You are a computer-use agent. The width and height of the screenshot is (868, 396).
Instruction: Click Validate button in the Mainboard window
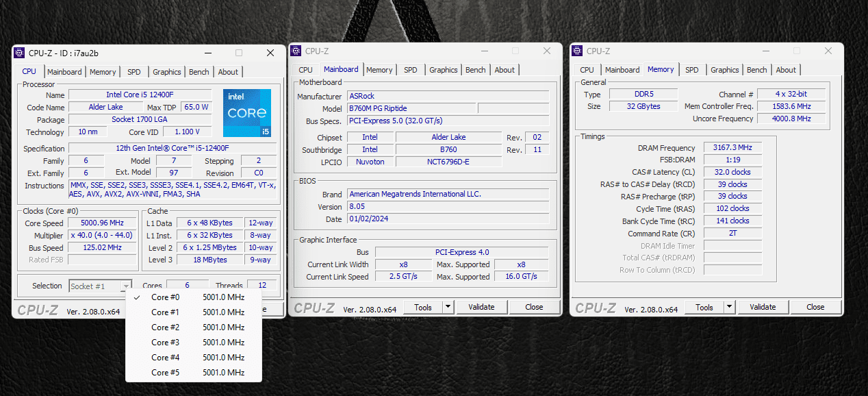click(x=481, y=307)
